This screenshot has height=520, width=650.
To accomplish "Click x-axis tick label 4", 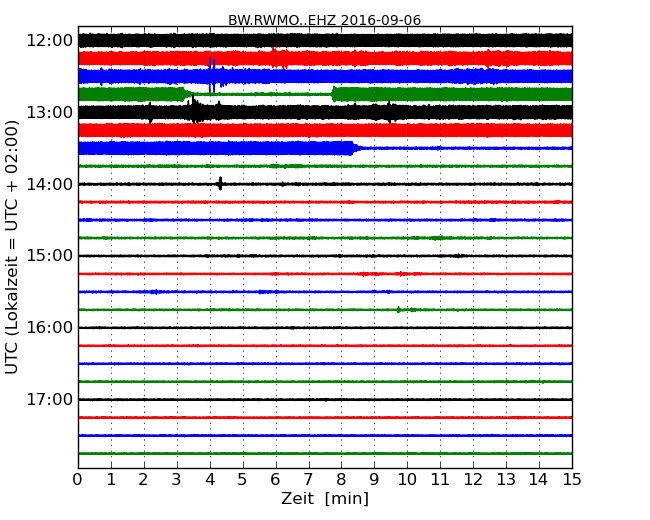I will pyautogui.click(x=210, y=480).
